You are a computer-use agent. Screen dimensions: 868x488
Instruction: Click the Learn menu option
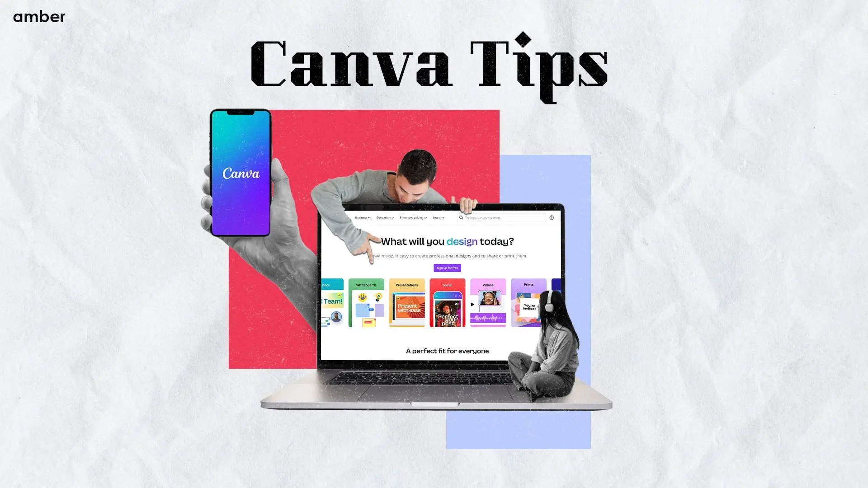(438, 217)
